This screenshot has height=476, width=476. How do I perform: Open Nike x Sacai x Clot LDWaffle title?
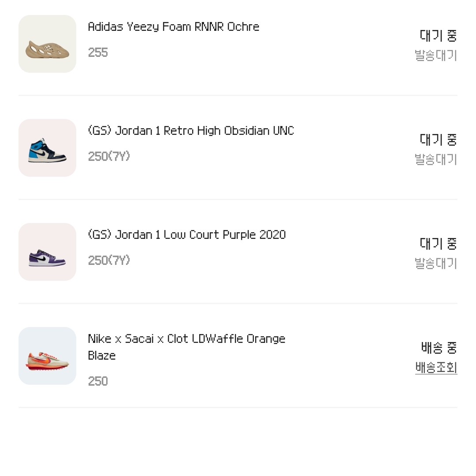click(186, 347)
